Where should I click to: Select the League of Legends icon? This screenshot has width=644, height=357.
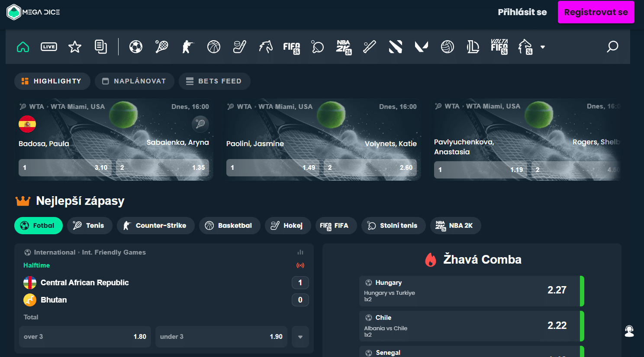tap(473, 47)
